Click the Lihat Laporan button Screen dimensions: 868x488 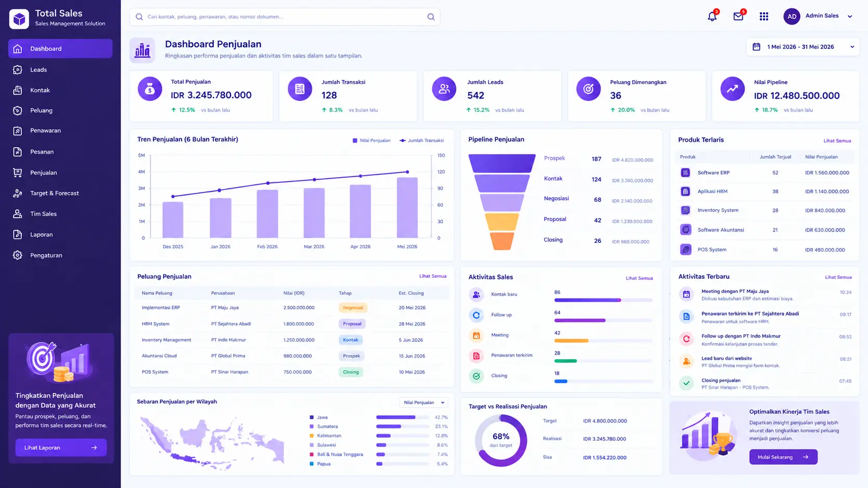[61, 448]
